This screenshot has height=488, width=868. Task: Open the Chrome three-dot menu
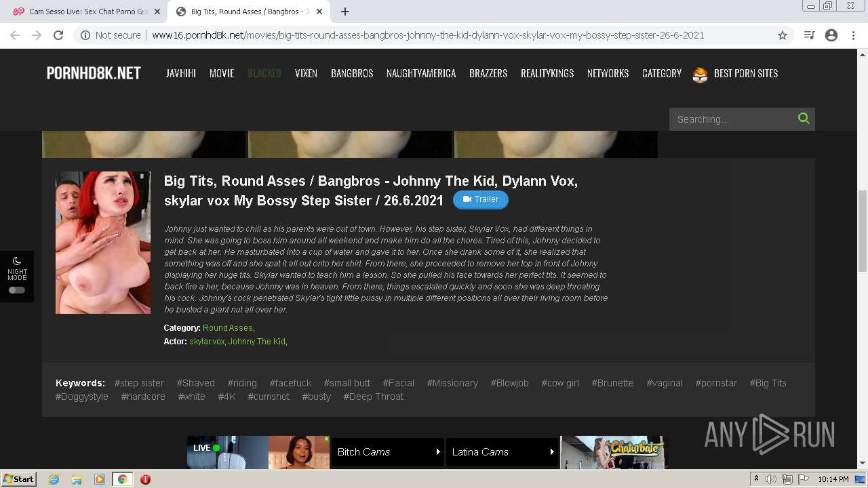pos(853,35)
